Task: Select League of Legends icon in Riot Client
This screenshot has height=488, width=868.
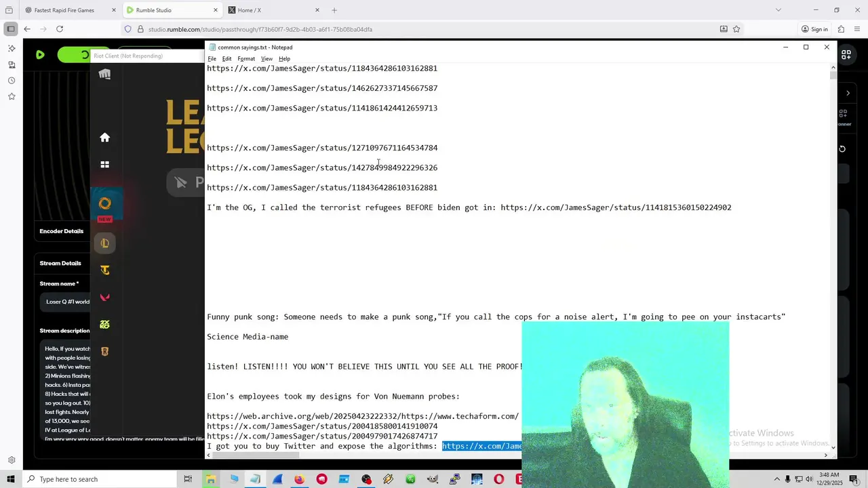Action: point(104,243)
